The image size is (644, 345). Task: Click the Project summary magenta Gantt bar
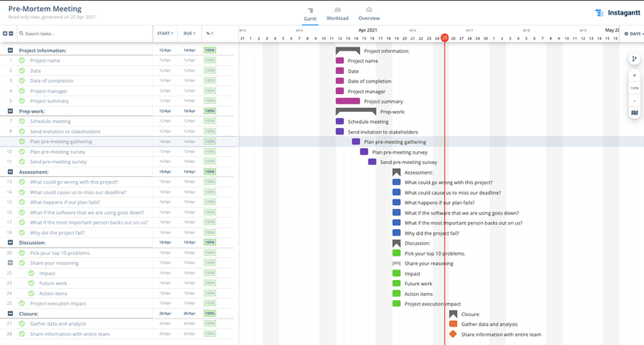pyautogui.click(x=348, y=101)
